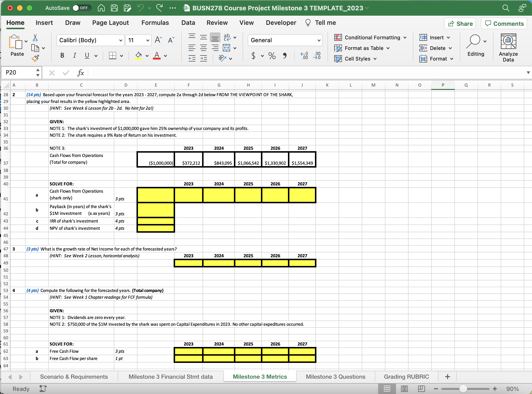Image resolution: width=532 pixels, height=394 pixels.
Task: Increase decimal places
Action: [x=304, y=56]
